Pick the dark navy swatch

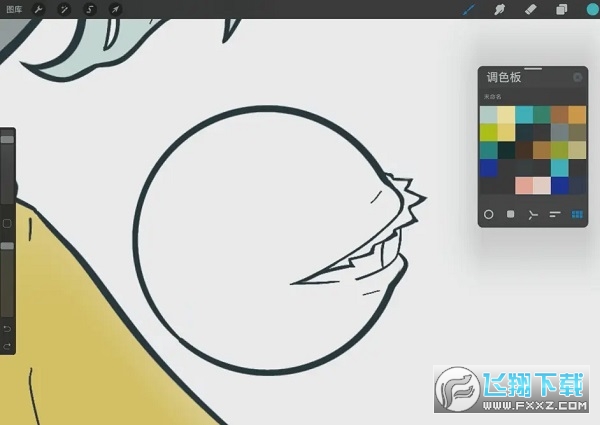click(577, 186)
